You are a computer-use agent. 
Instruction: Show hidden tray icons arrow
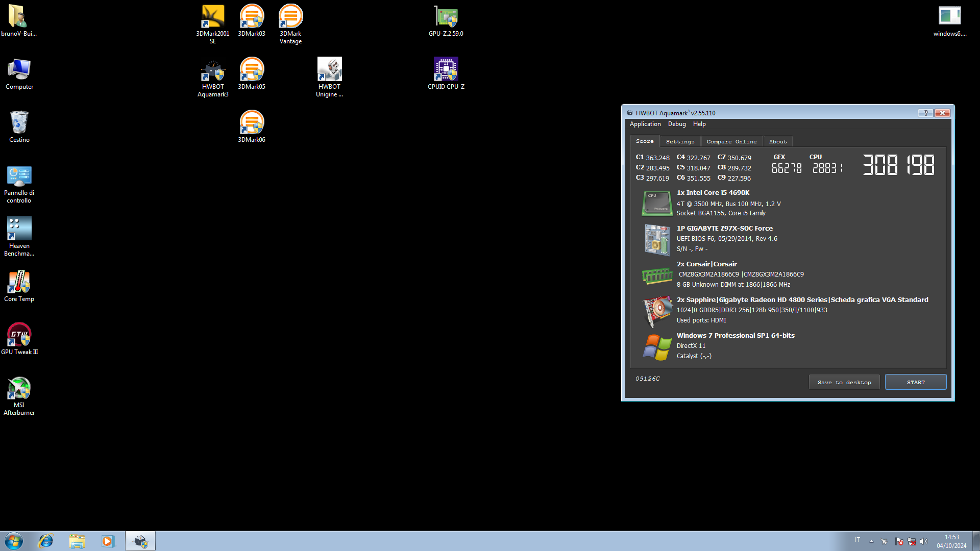871,541
